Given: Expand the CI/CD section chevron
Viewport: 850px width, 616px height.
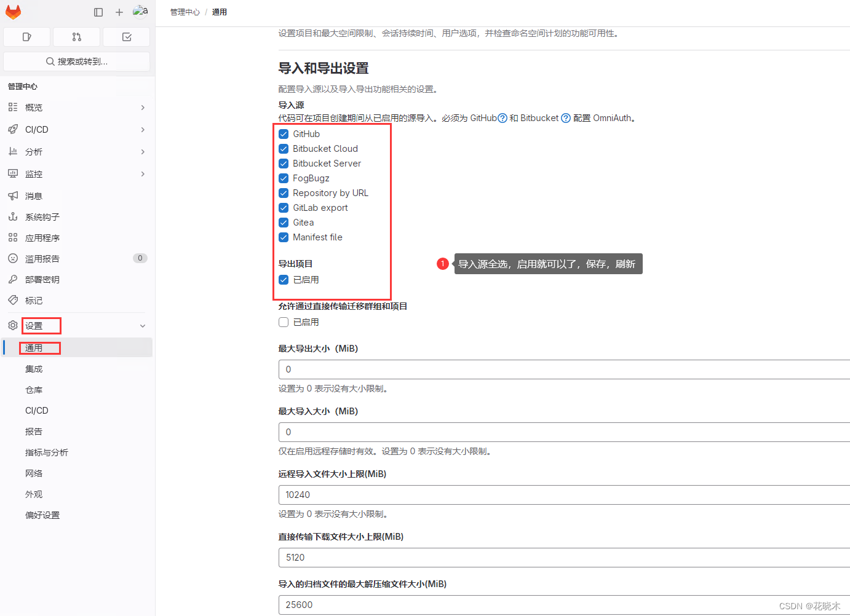Looking at the screenshot, I should point(143,130).
